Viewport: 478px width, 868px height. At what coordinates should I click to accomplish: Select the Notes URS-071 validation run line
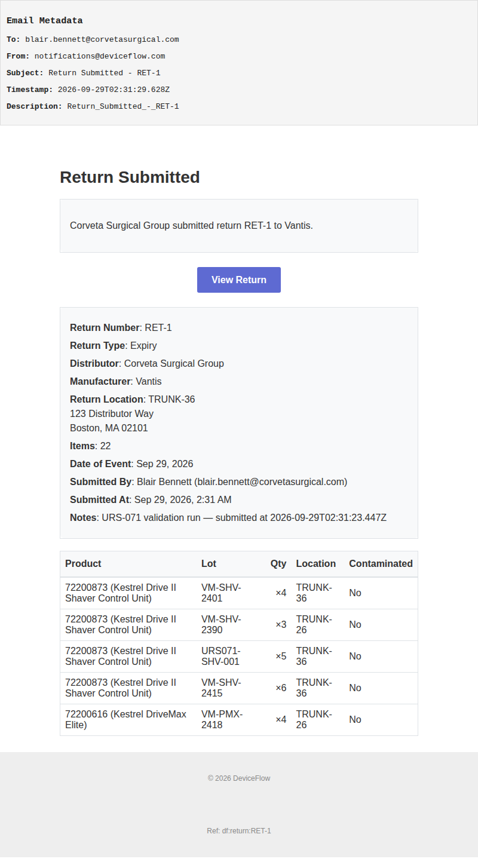[x=228, y=517]
